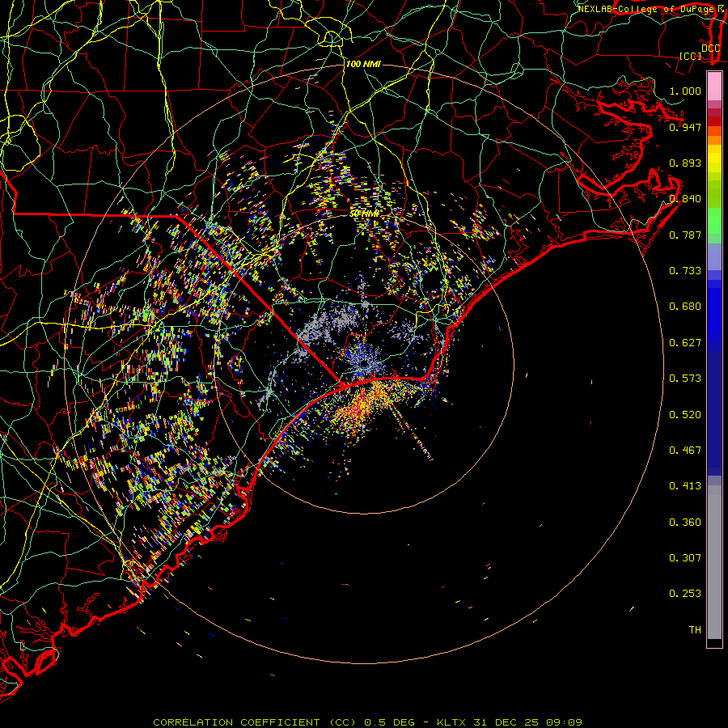Select the 0.627 scale value
Image resolution: width=728 pixels, height=728 pixels.
click(685, 343)
